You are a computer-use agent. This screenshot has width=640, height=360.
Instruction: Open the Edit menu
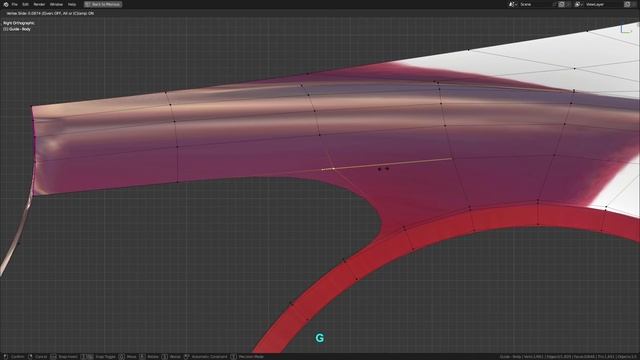point(25,4)
